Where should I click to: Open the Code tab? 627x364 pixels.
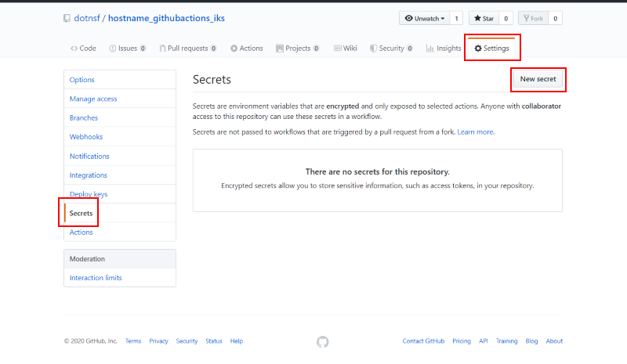(83, 49)
